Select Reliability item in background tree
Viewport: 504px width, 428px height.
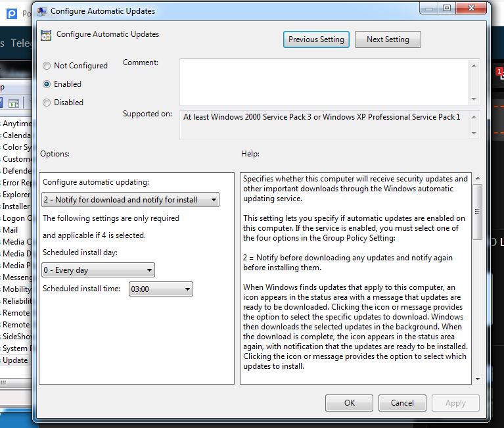16,301
